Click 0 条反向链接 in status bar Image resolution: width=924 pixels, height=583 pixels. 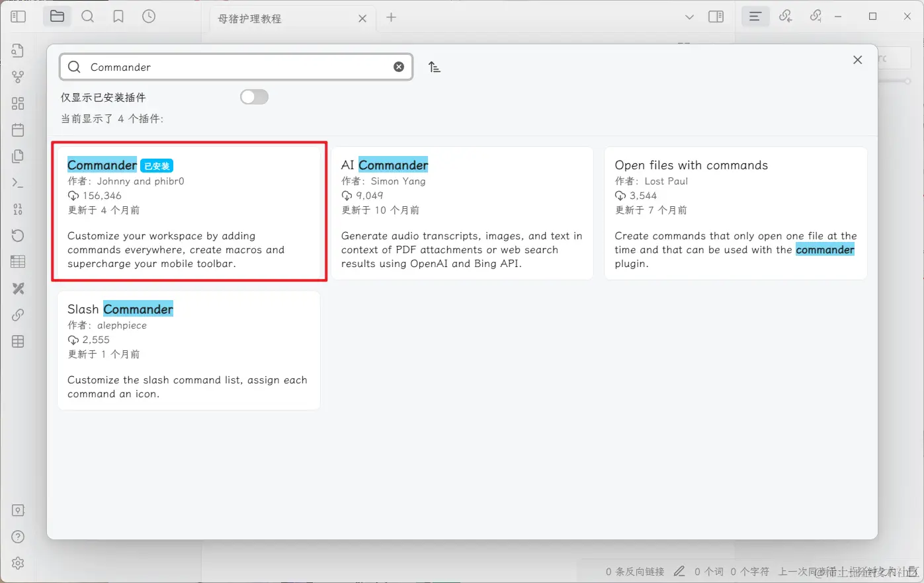[x=634, y=571]
